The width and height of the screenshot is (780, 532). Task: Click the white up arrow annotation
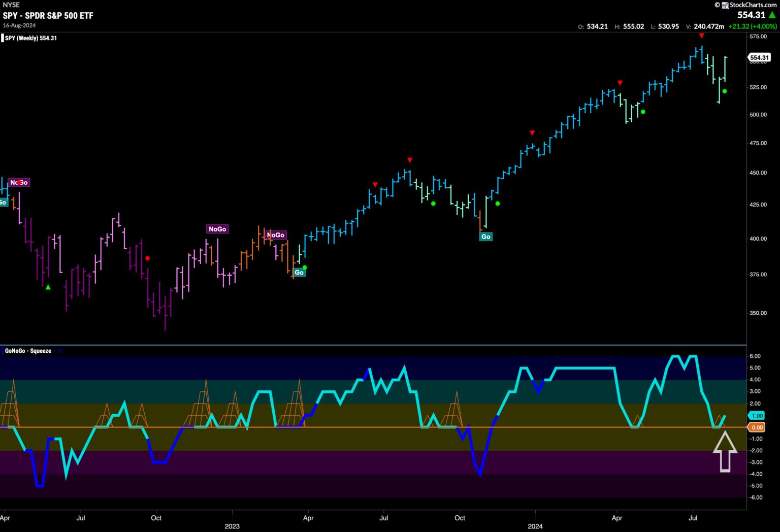(x=725, y=451)
